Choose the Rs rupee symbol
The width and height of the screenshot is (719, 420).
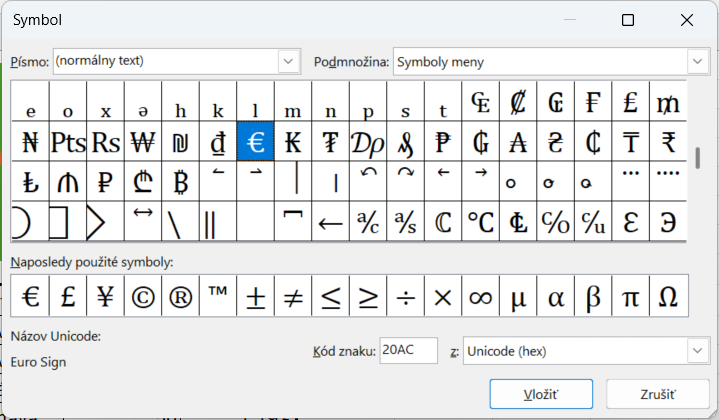click(105, 141)
